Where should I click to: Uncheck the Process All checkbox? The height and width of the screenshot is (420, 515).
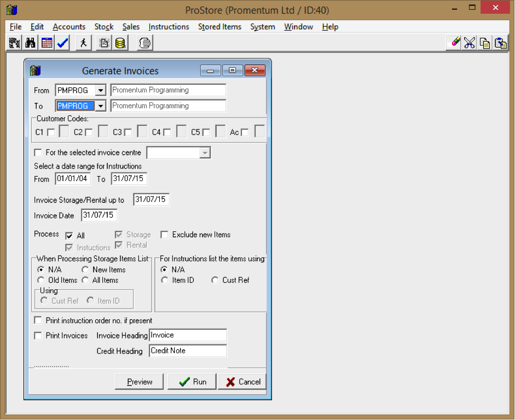(x=69, y=236)
